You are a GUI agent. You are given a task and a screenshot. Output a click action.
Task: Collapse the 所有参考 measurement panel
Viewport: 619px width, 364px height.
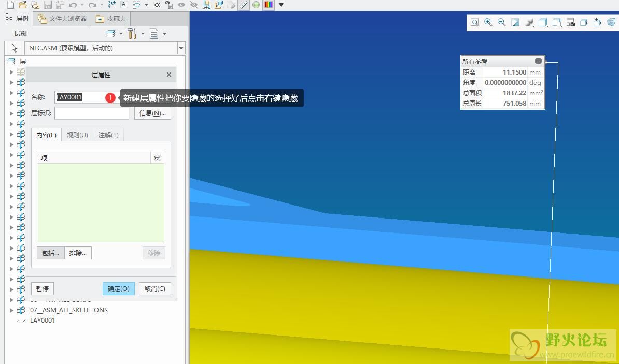tap(538, 61)
